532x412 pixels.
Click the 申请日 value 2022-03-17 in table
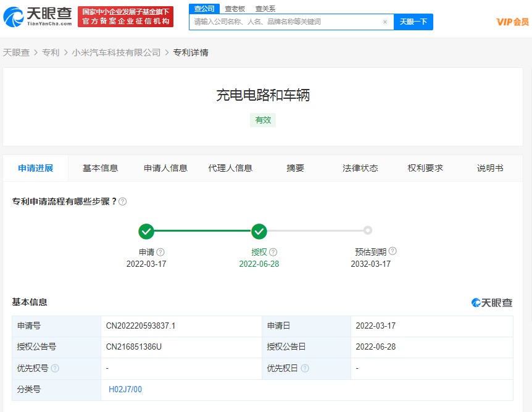(x=376, y=326)
